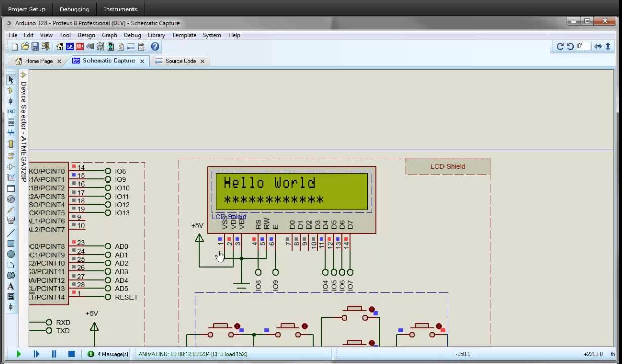Switch to the Source Code tab
The height and width of the screenshot is (364, 622).
pos(180,61)
